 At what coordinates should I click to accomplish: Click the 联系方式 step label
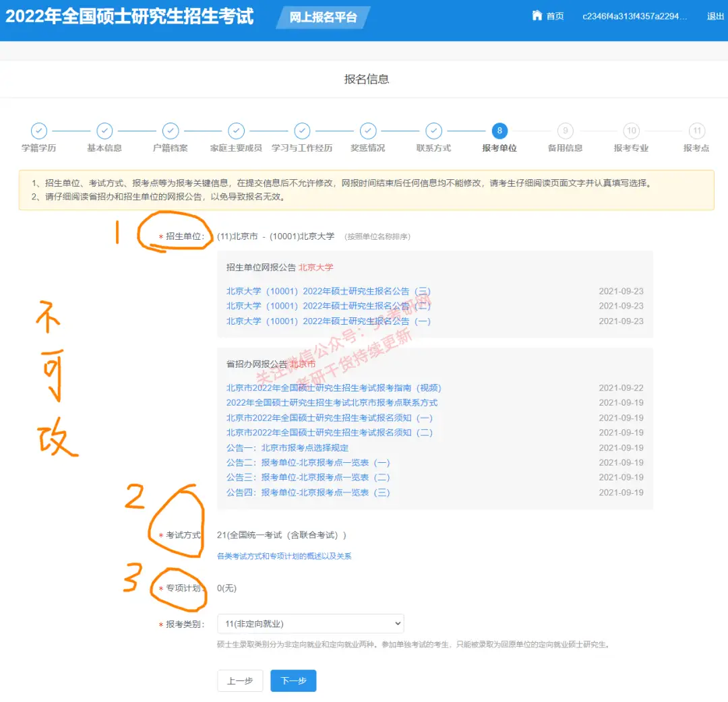coord(433,148)
